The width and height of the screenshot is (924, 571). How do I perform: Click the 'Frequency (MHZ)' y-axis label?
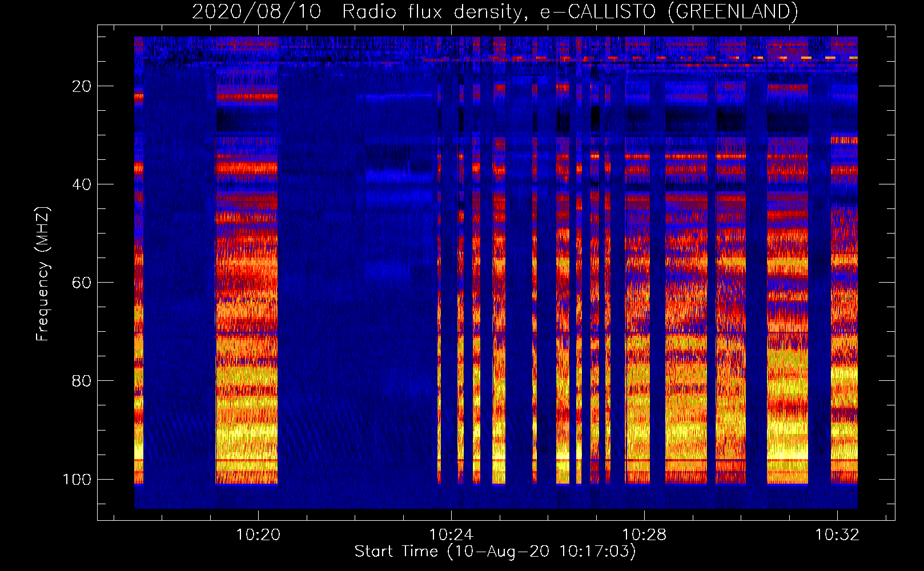click(43, 274)
